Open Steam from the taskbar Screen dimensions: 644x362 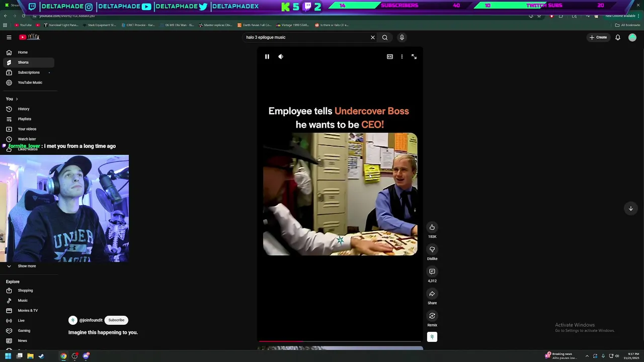pyautogui.click(x=41, y=356)
